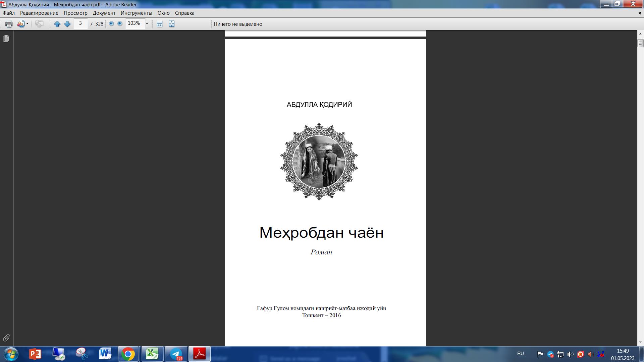Click the Print icon

tap(9, 24)
